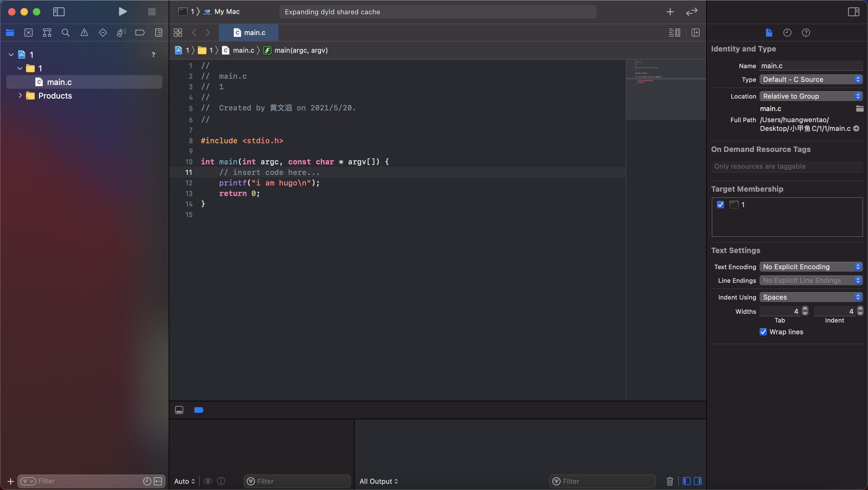Toggle the Wrap lines checkbox

763,332
